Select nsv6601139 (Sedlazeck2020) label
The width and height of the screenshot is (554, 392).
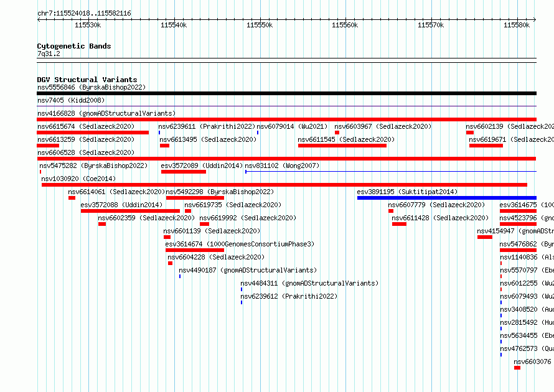click(212, 231)
